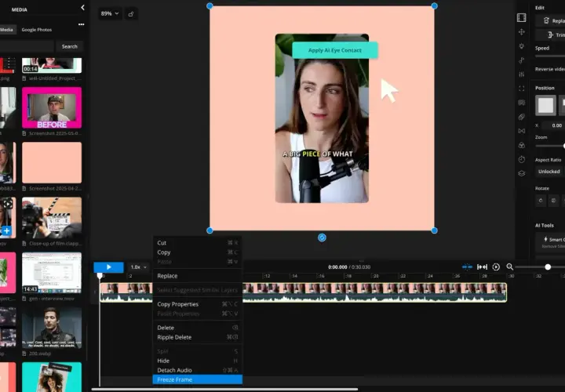Click the blue Play button on timeline
This screenshot has height=392, width=565.
108,267
